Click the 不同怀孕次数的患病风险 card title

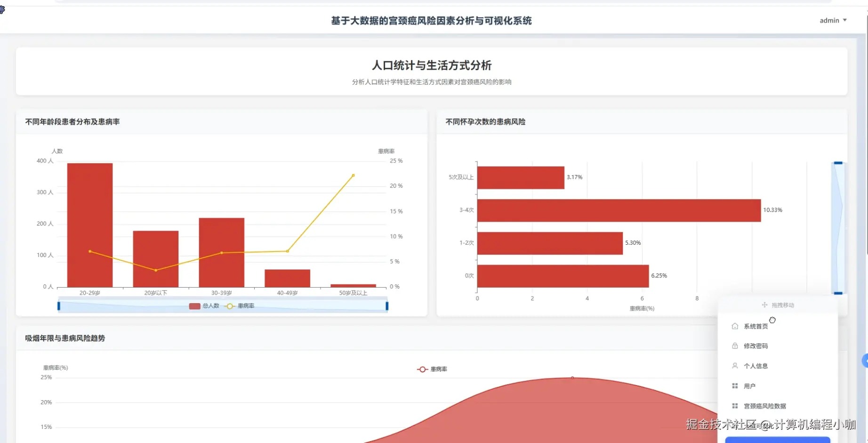coord(485,121)
